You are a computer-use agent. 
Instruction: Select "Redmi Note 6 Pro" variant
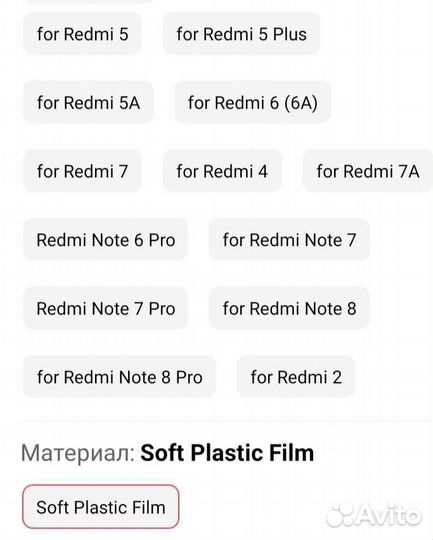105,239
